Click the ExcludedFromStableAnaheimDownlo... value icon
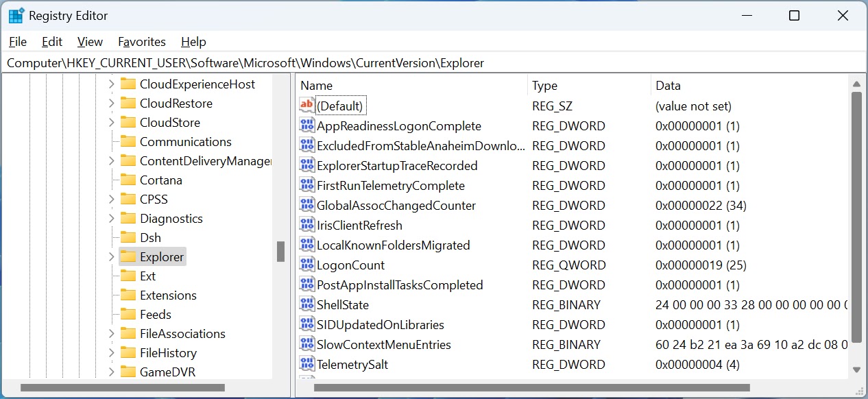868x399 pixels. pos(306,145)
